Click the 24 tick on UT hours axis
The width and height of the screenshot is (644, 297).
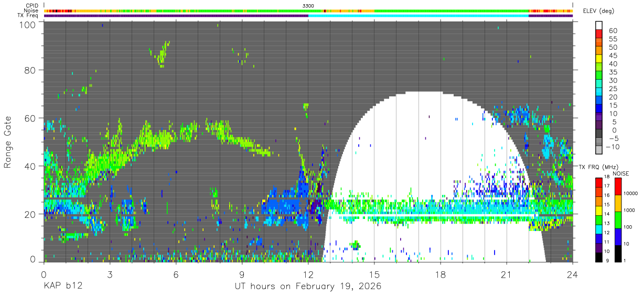[x=573, y=274]
